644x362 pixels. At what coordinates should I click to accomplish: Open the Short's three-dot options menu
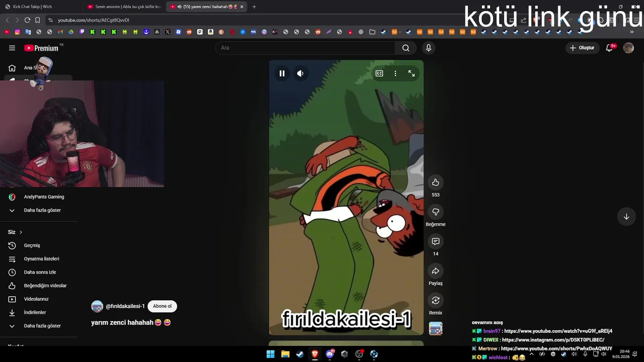pos(395,73)
